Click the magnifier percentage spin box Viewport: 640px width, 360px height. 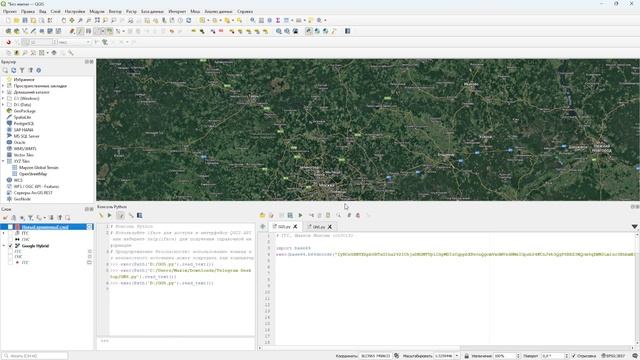coord(507,356)
